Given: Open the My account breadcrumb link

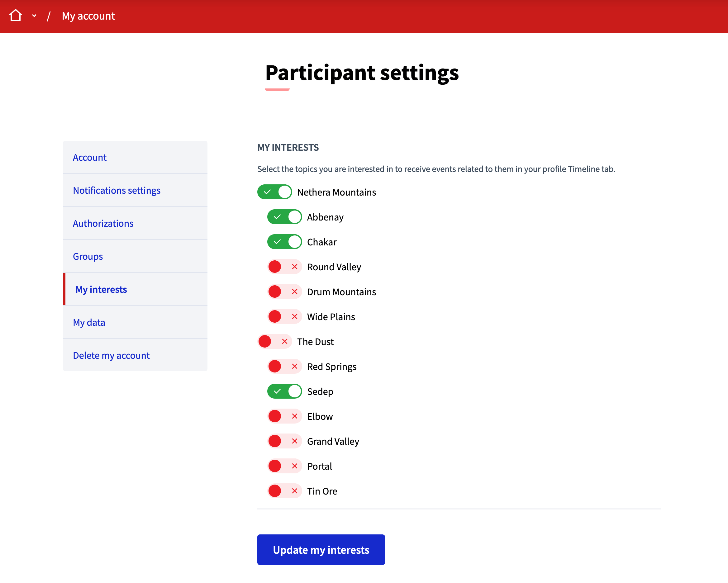Looking at the screenshot, I should [88, 16].
